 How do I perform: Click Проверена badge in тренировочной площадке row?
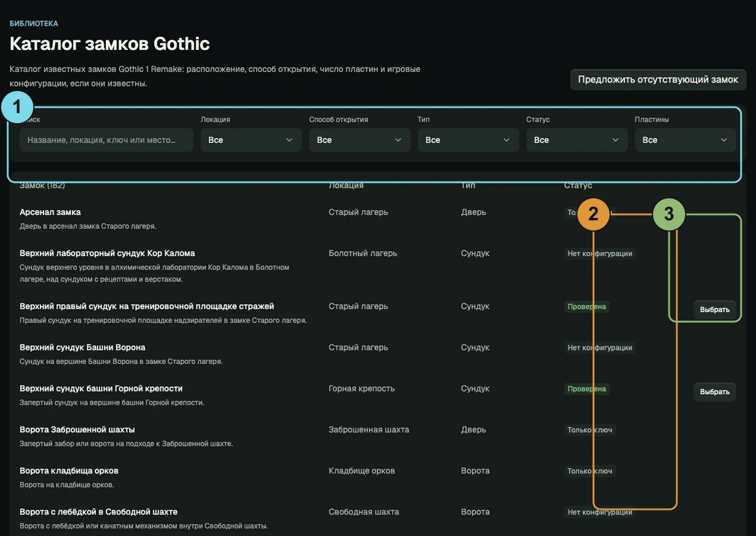pyautogui.click(x=587, y=306)
